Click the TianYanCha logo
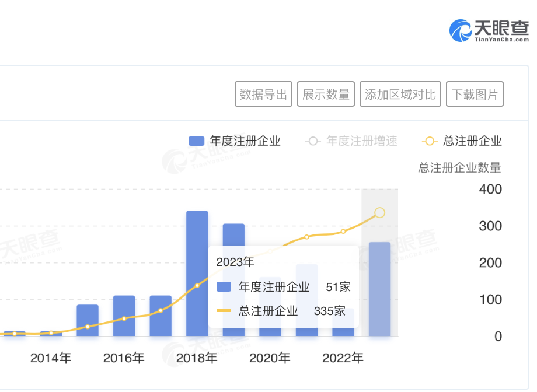 pyautogui.click(x=488, y=30)
